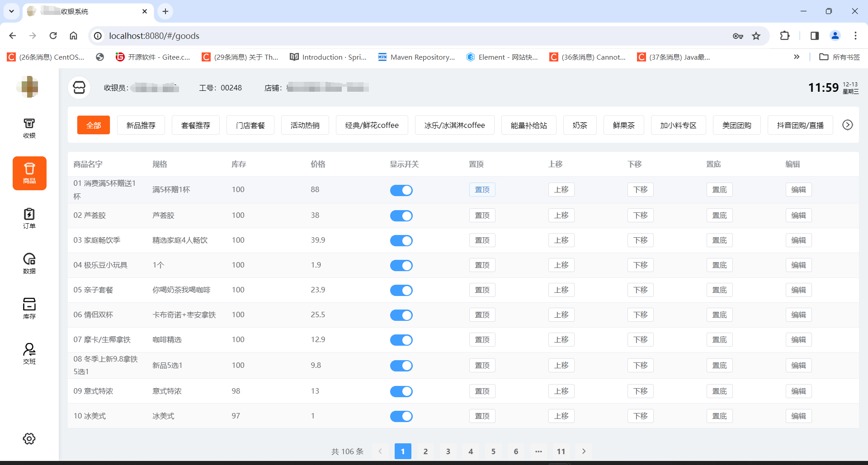Toggle display switch for 10 冰美式

coord(401,416)
